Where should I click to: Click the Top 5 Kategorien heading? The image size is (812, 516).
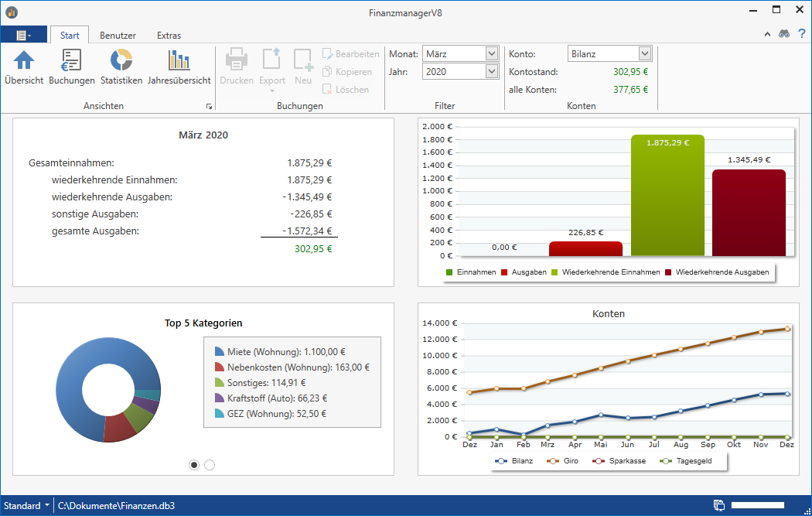point(203,323)
